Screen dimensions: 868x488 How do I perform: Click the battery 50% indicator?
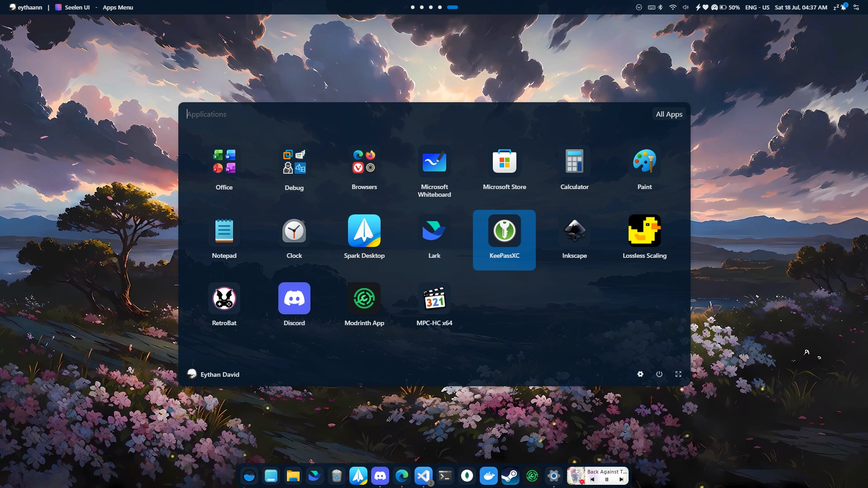click(730, 7)
